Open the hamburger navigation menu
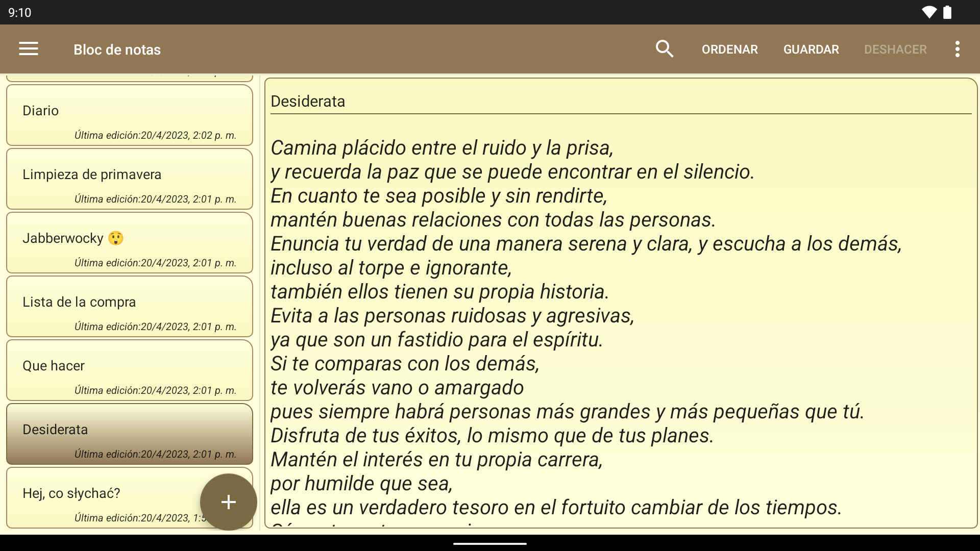The width and height of the screenshot is (980, 551). 29,49
